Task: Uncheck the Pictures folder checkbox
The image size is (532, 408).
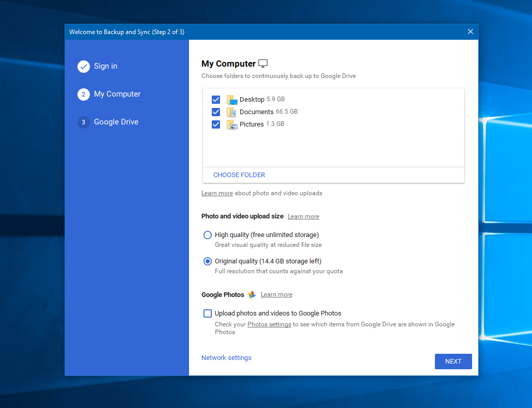Action: click(216, 124)
